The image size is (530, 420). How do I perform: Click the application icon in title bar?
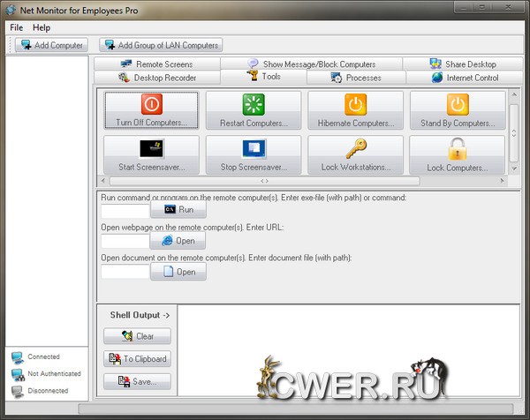(x=11, y=10)
